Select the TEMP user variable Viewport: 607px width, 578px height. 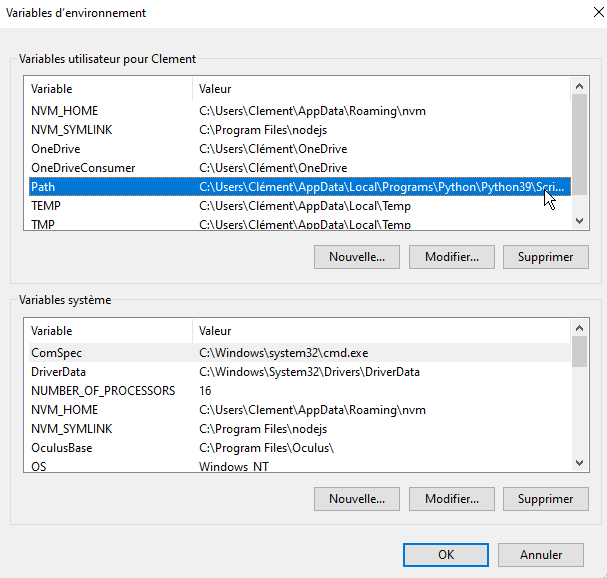pos(46,206)
